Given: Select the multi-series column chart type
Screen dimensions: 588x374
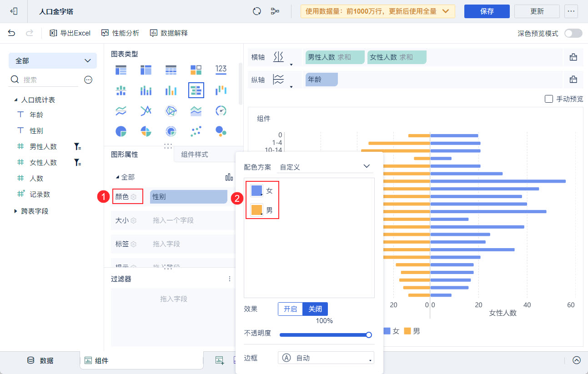Looking at the screenshot, I should pos(171,90).
